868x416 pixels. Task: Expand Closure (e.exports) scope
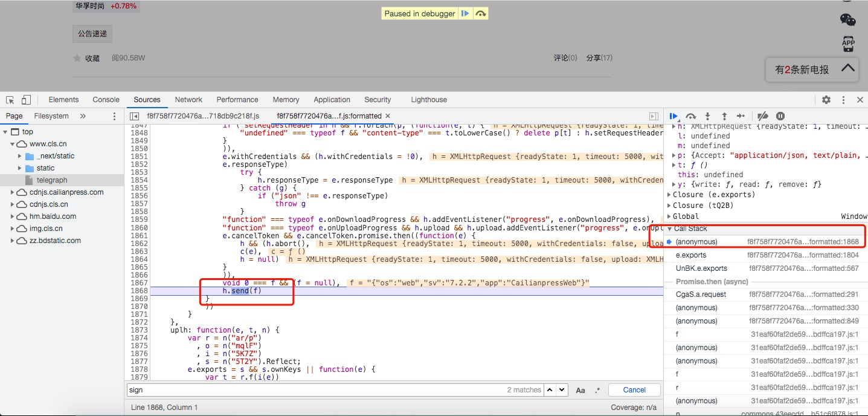pyautogui.click(x=669, y=195)
